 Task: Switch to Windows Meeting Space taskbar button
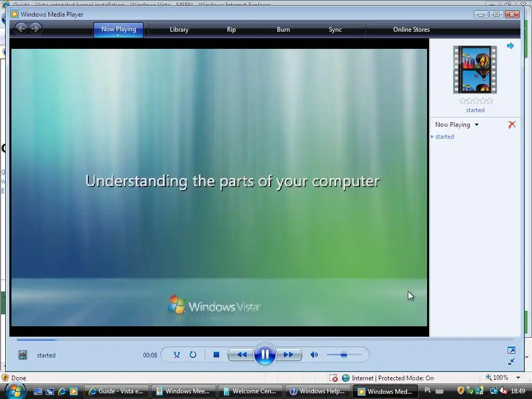(x=183, y=391)
